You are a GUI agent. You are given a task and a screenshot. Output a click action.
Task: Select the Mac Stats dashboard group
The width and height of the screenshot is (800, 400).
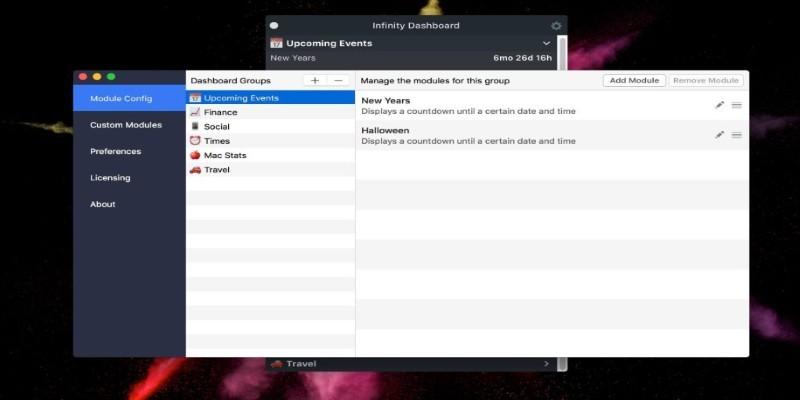coord(225,155)
